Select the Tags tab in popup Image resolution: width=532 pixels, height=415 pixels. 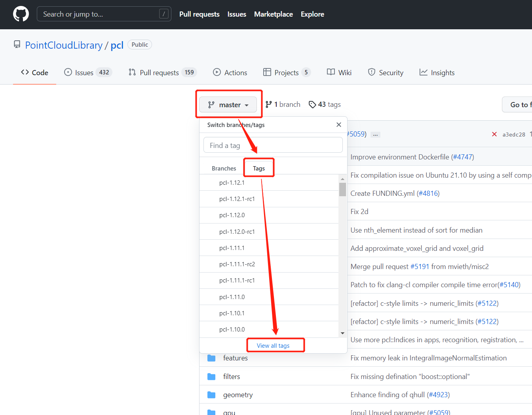(x=259, y=169)
